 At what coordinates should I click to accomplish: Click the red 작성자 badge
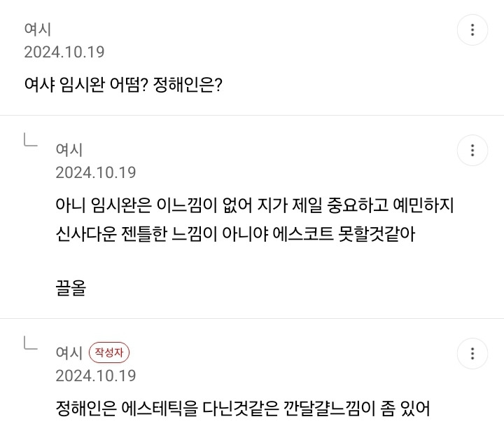click(109, 353)
